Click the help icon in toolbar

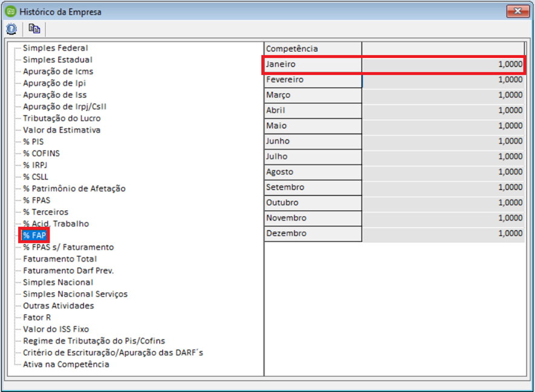tap(11, 28)
